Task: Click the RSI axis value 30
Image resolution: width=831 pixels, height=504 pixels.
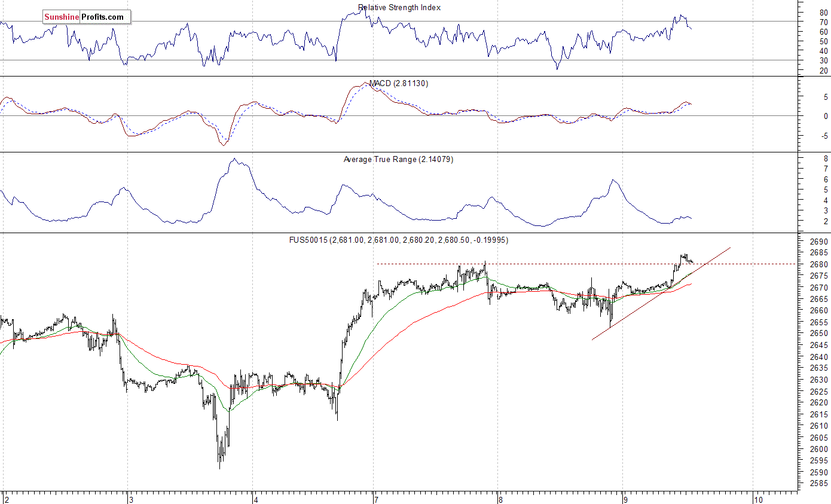Action: click(823, 60)
